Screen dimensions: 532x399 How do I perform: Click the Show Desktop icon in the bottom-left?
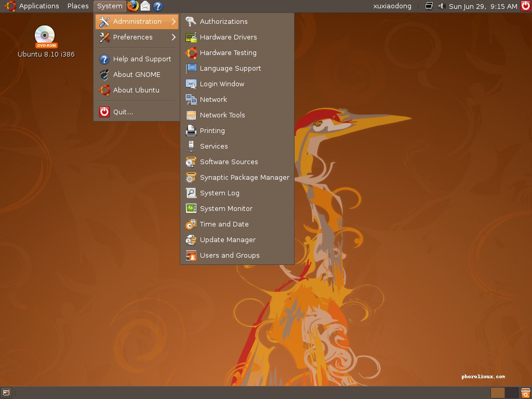tap(5, 393)
